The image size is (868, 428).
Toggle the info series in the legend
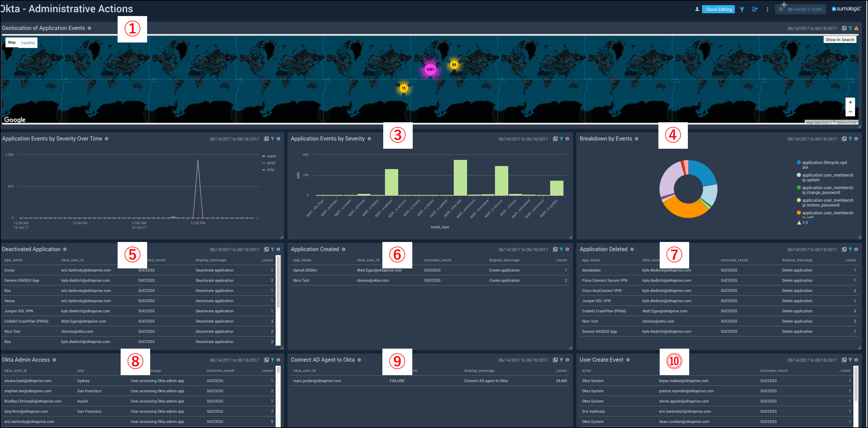click(268, 170)
